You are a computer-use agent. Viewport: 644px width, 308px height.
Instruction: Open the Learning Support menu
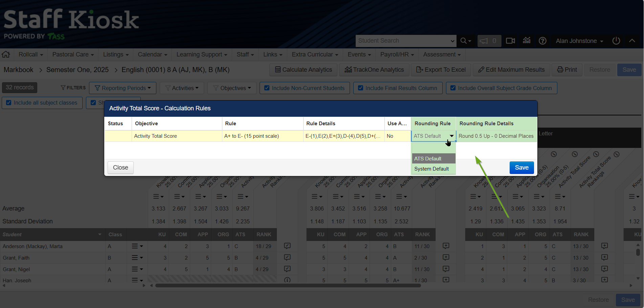tap(202, 54)
